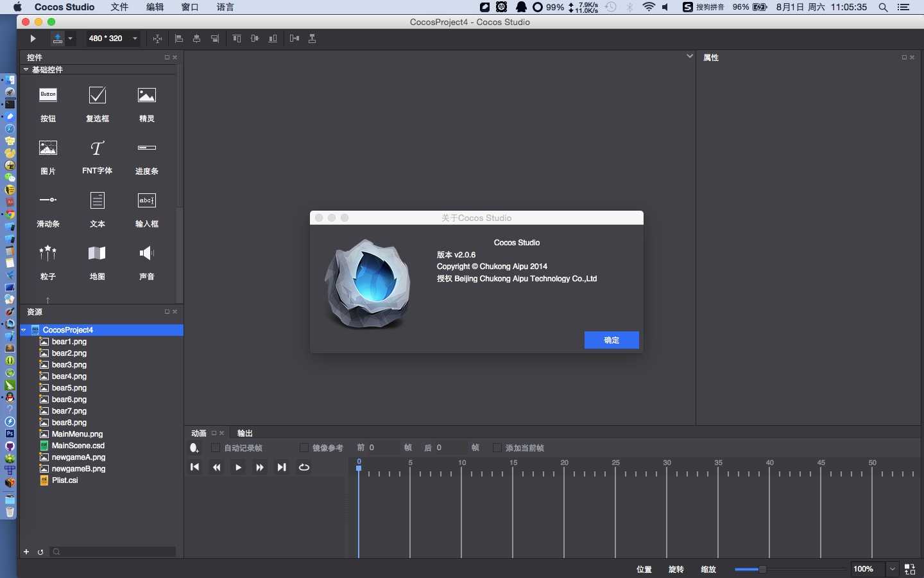Step back with the rewind button

[x=217, y=468]
